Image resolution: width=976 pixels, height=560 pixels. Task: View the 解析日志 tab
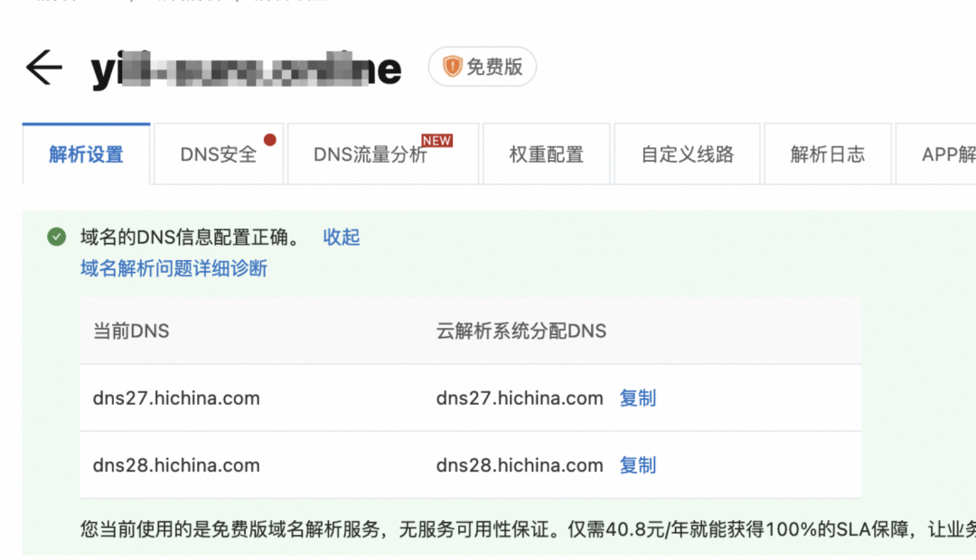pos(827,154)
